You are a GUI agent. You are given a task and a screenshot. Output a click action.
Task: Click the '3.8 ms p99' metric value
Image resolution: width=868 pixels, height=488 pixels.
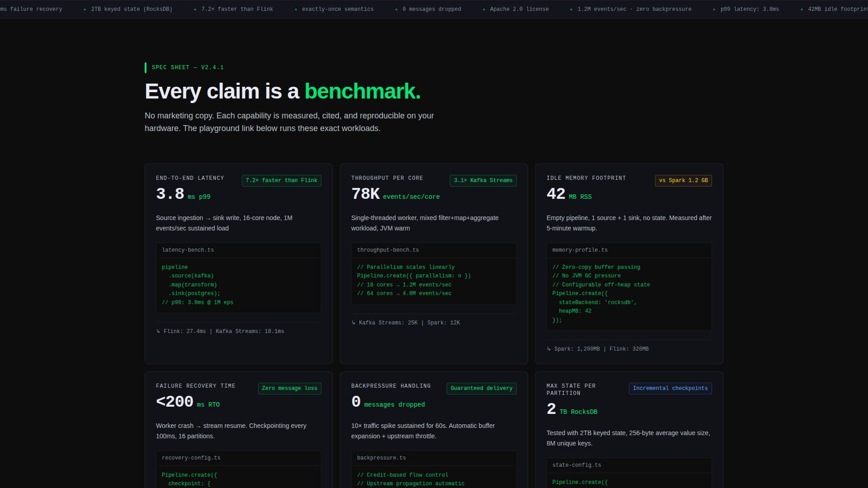click(x=183, y=194)
